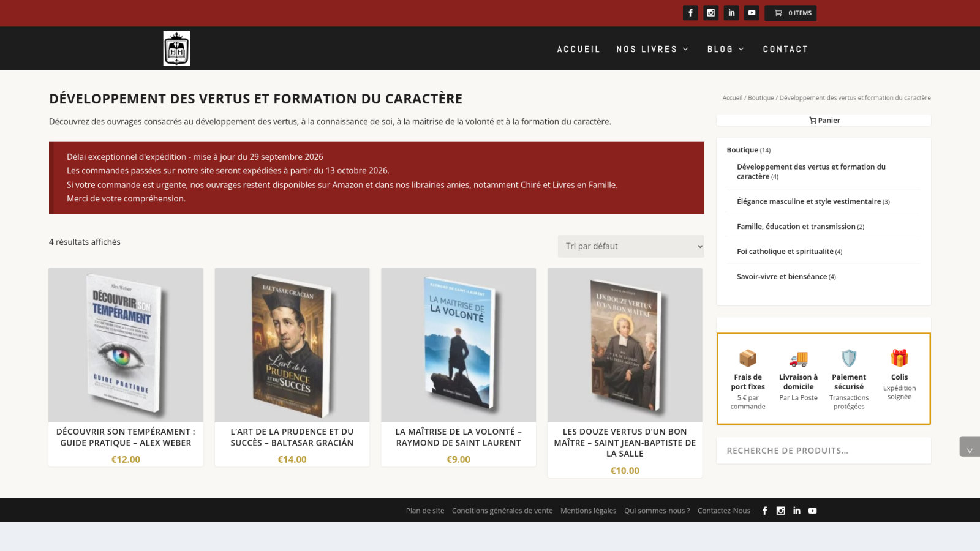Open the Tri par défaut sorting dropdown
980x551 pixels.
pos(631,246)
